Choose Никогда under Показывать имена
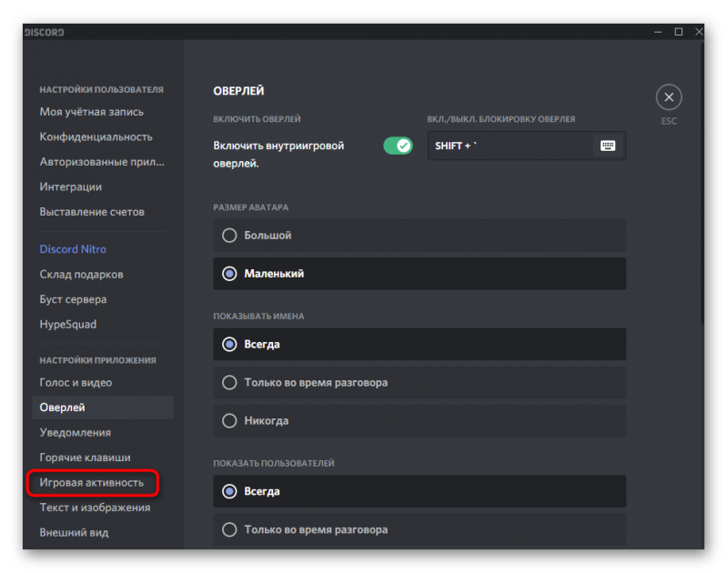 tap(420, 421)
